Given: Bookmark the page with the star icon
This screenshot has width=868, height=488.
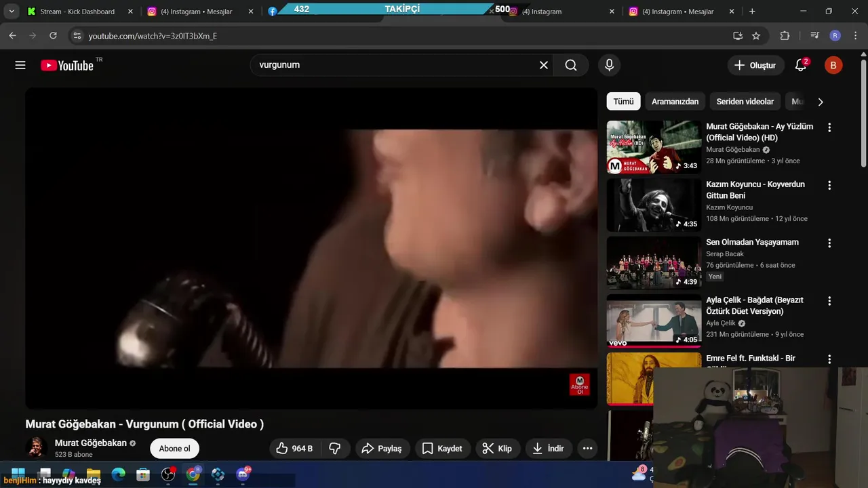Looking at the screenshot, I should coord(756,36).
